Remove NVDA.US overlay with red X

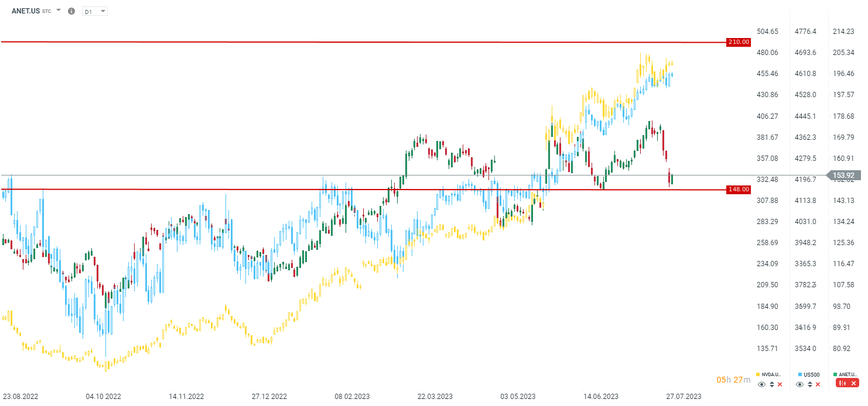(x=780, y=384)
